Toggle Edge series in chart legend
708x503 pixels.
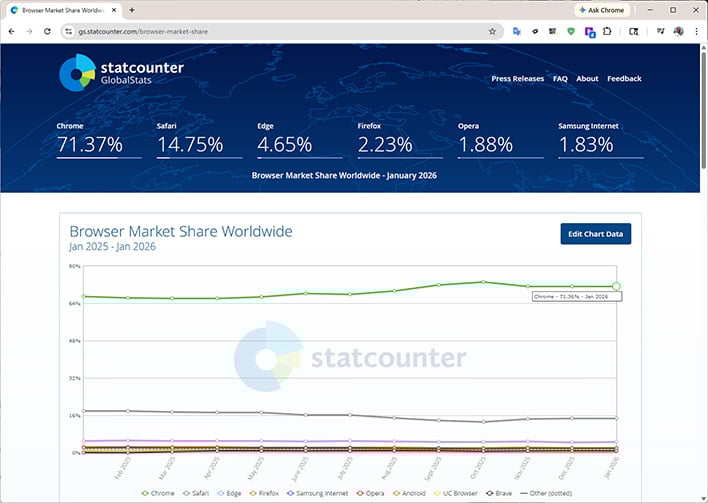[x=229, y=493]
